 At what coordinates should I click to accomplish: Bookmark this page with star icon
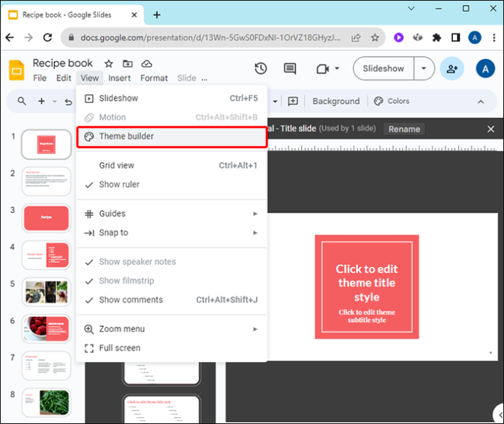[375, 38]
